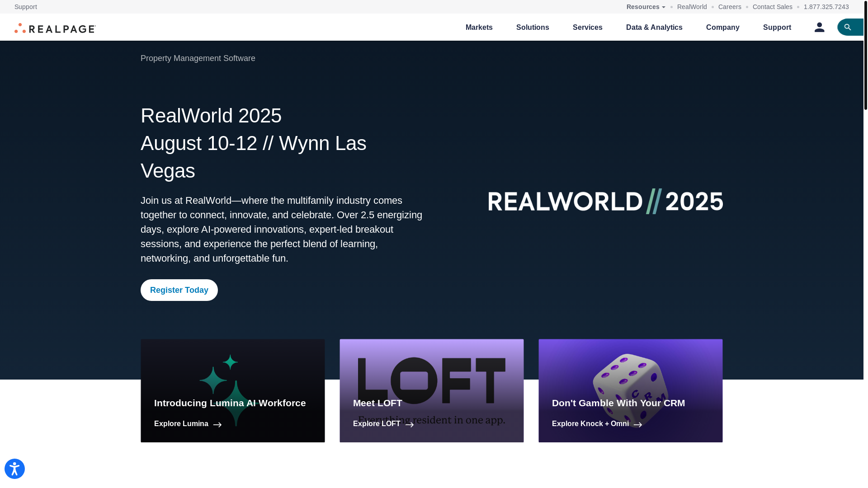Click the RealWorld 2025 heading
Viewport: 868px width, 488px height.
coord(211,116)
